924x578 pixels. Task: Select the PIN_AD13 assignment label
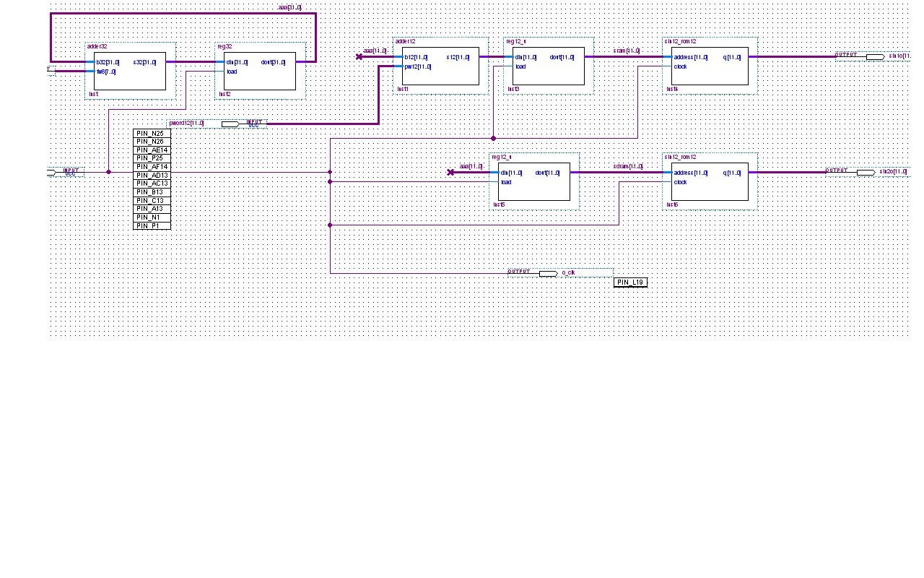pos(152,176)
